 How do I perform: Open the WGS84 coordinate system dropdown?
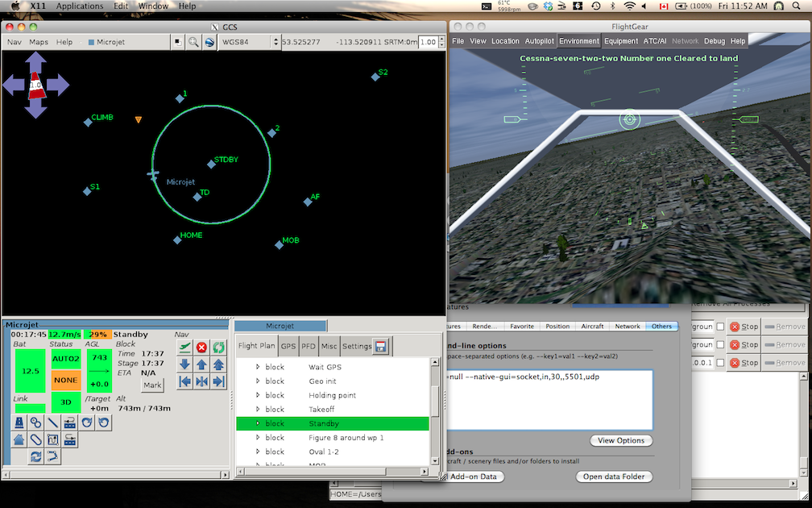tap(250, 42)
